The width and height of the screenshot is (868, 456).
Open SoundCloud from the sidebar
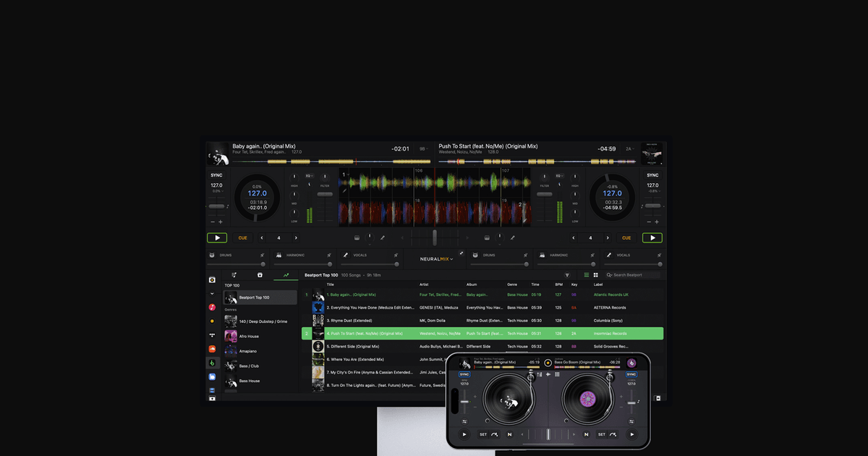click(x=212, y=348)
